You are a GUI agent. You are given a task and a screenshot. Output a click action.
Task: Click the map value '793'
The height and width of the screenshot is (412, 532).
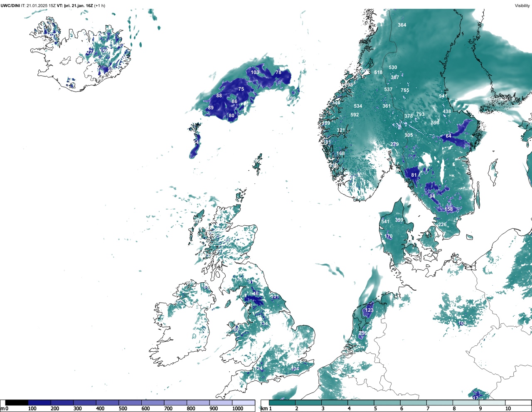420,114
